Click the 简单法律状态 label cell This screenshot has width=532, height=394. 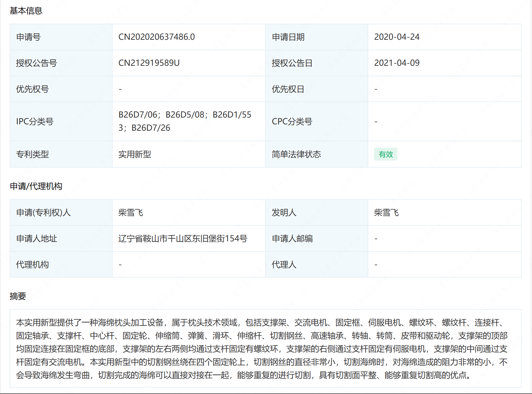pyautogui.click(x=317, y=154)
